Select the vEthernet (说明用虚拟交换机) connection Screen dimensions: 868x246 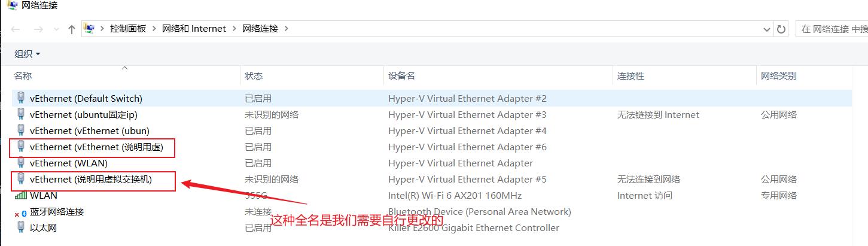point(91,180)
